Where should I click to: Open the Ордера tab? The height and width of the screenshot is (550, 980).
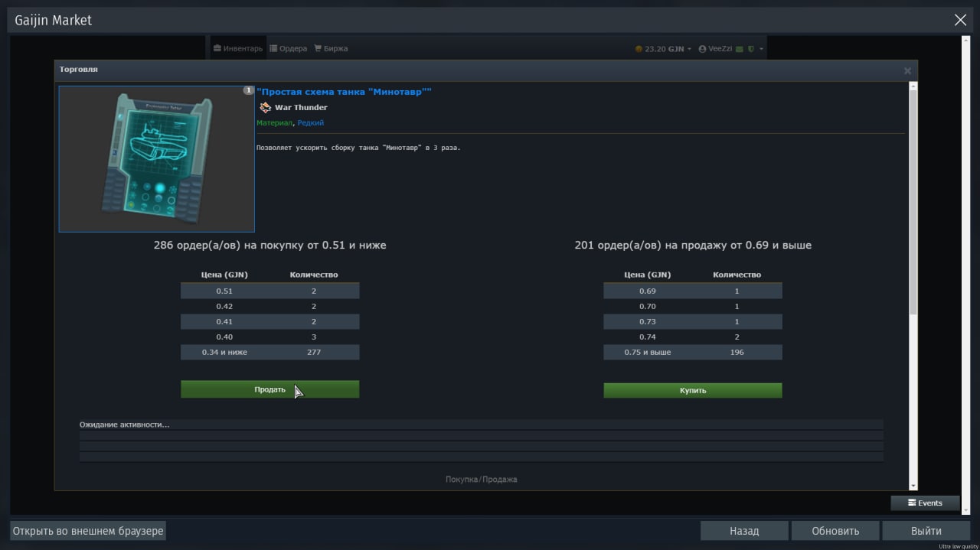pos(288,48)
